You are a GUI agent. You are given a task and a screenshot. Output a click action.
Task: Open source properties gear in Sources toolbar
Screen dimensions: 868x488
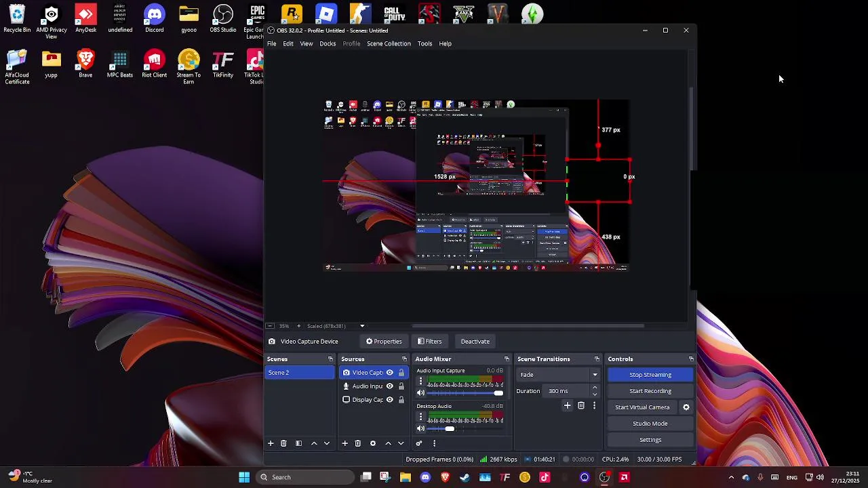[x=373, y=443]
